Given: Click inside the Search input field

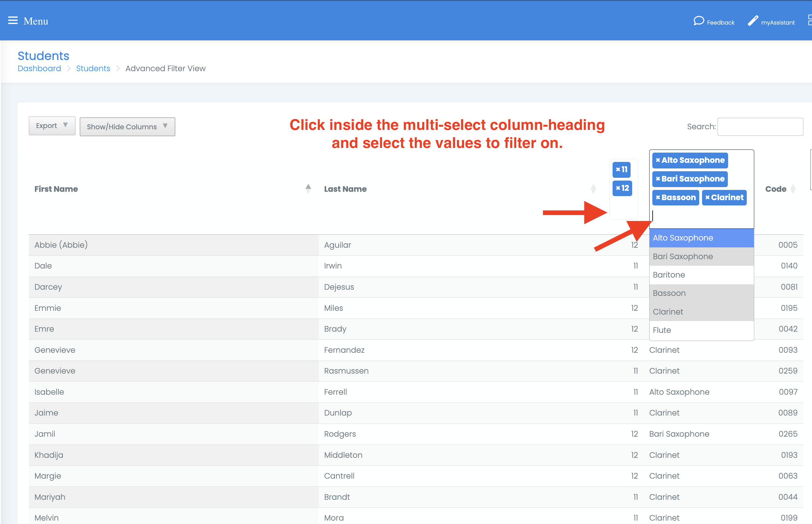Looking at the screenshot, I should click(760, 126).
